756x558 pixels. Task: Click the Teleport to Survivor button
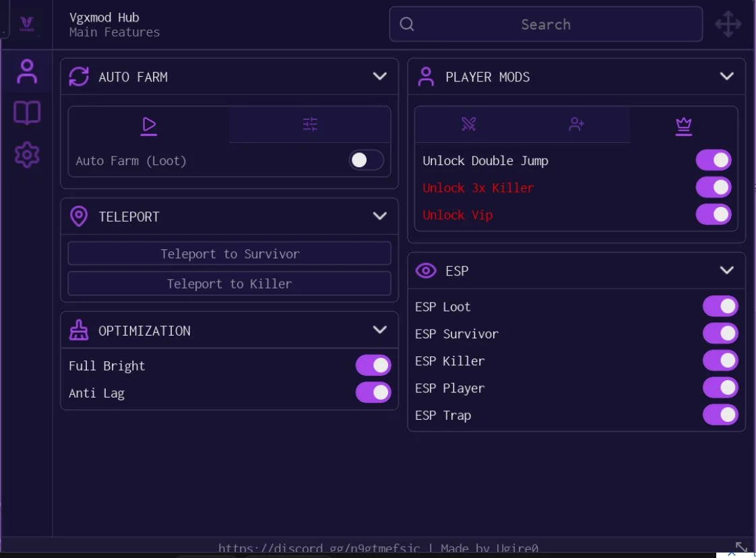(230, 253)
